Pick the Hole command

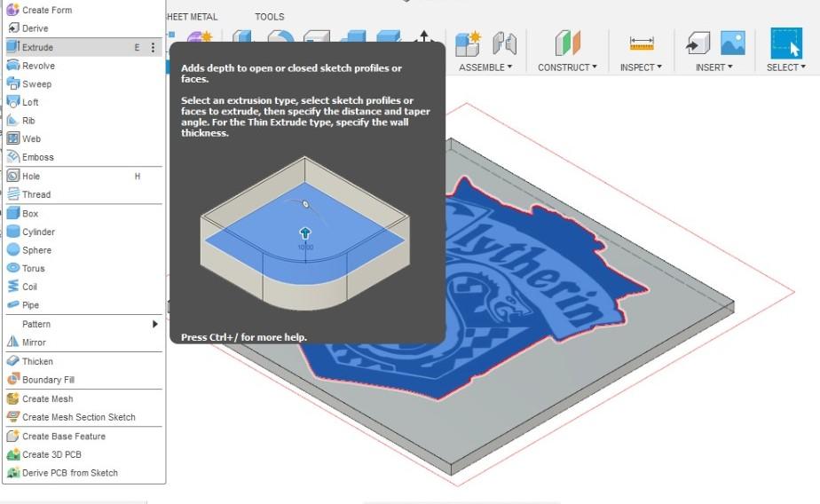tap(83, 177)
